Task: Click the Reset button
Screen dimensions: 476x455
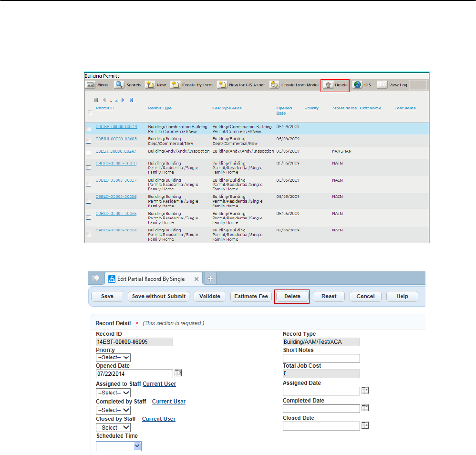Action: [x=329, y=296]
